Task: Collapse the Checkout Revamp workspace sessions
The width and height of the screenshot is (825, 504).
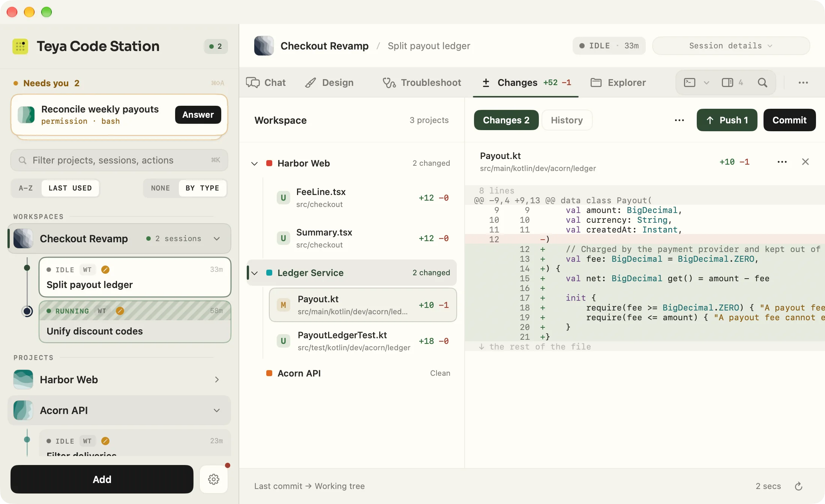Action: point(217,239)
